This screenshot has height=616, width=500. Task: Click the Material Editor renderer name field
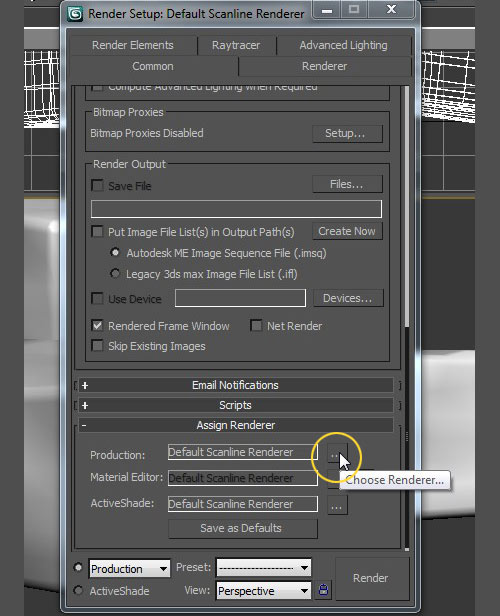pos(243,478)
